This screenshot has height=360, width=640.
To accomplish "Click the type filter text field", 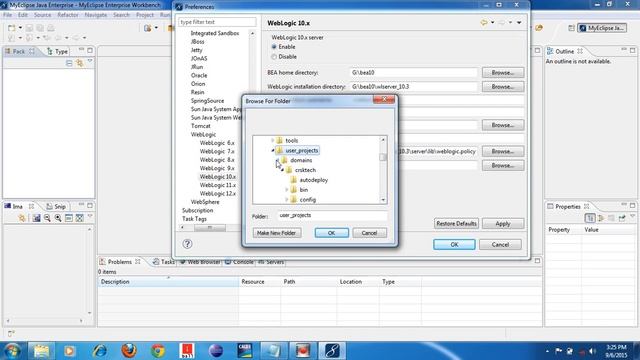I will [x=218, y=22].
